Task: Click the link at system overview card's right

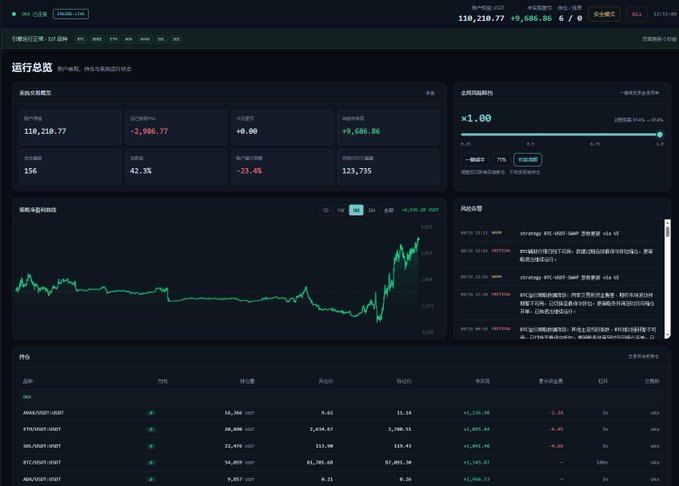Action: pyautogui.click(x=430, y=93)
